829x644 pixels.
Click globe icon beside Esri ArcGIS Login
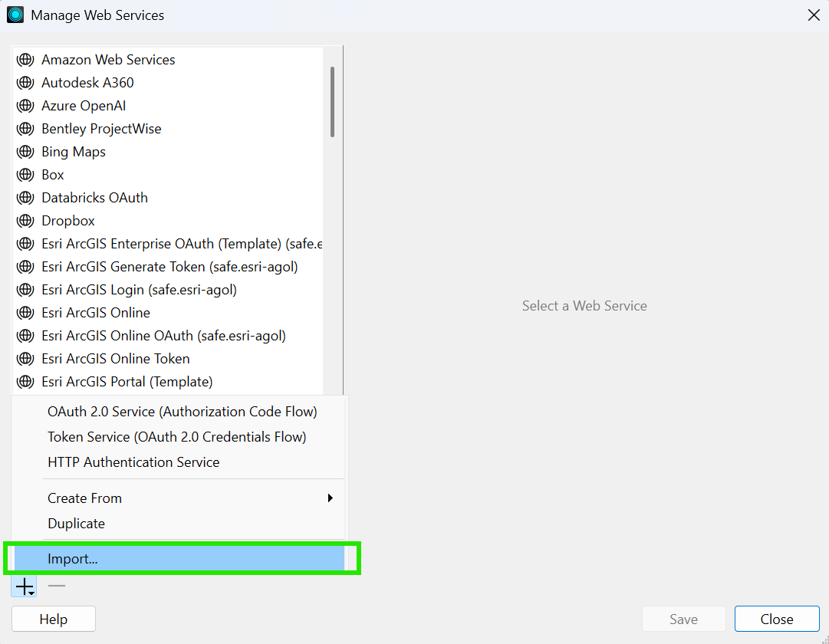[x=25, y=290]
